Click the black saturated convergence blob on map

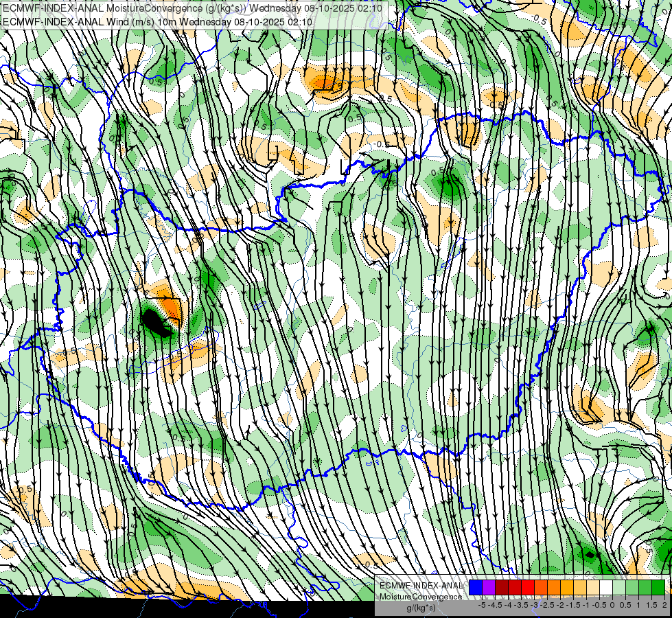click(156, 323)
